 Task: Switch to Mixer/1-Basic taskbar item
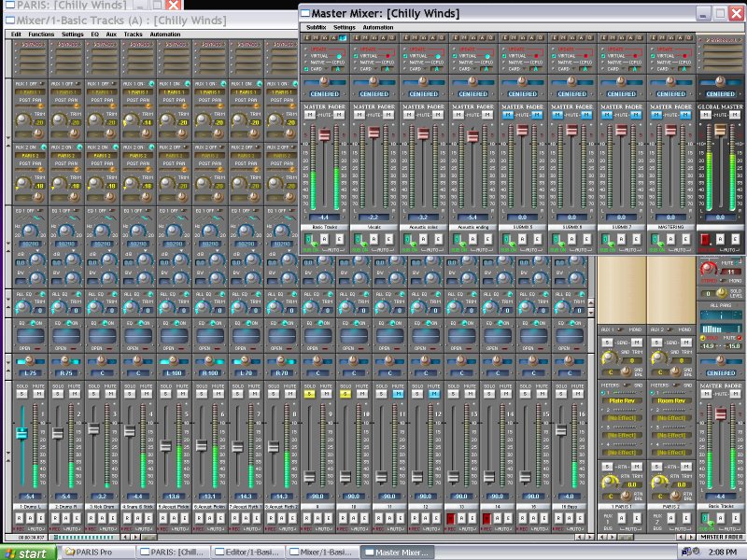[321, 553]
